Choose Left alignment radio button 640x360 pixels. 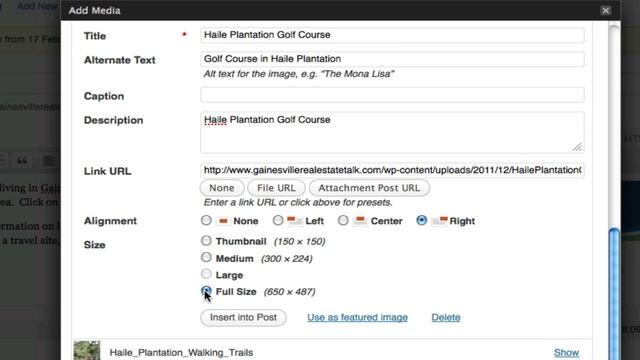pos(278,221)
